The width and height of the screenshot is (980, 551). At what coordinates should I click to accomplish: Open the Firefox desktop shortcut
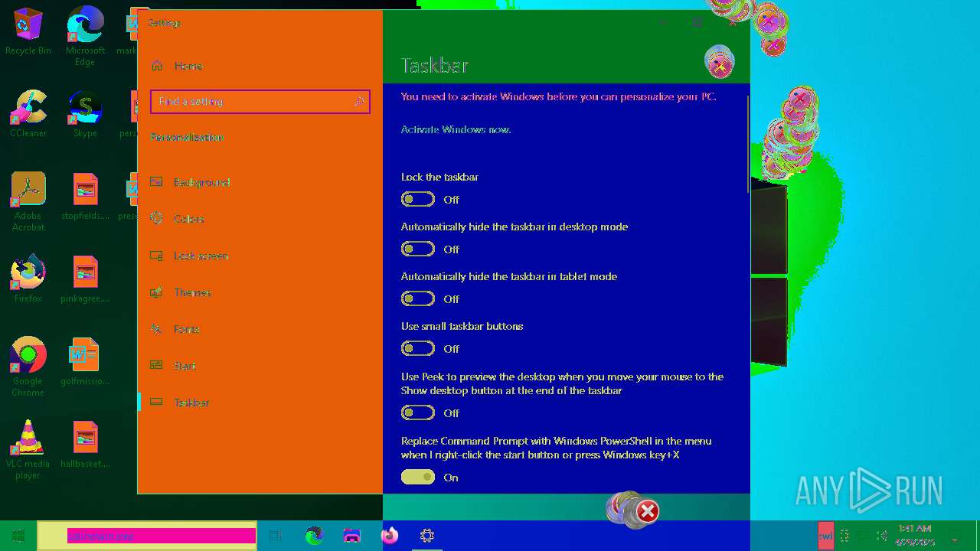28,272
